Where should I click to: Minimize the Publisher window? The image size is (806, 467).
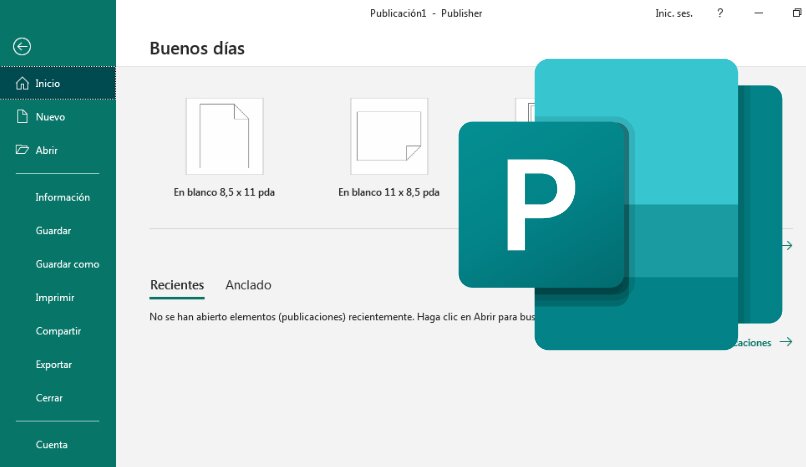pos(758,13)
